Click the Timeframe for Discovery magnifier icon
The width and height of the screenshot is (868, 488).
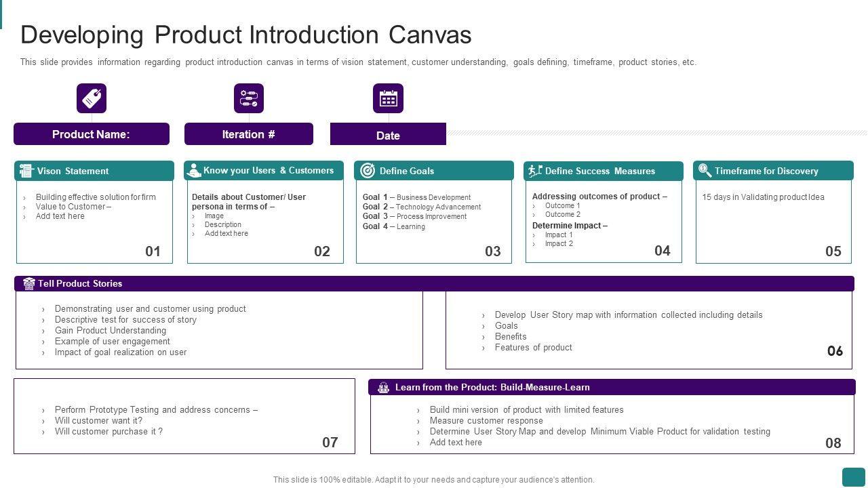705,170
